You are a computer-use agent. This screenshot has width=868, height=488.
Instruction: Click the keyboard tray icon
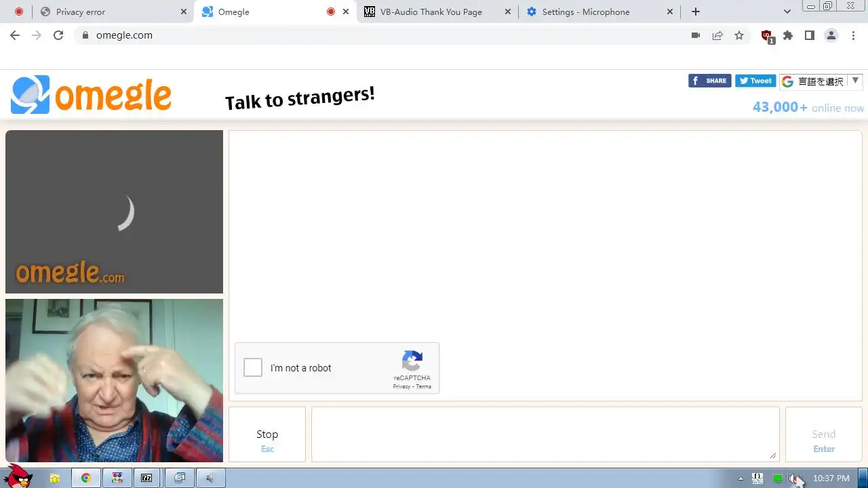[x=757, y=479]
